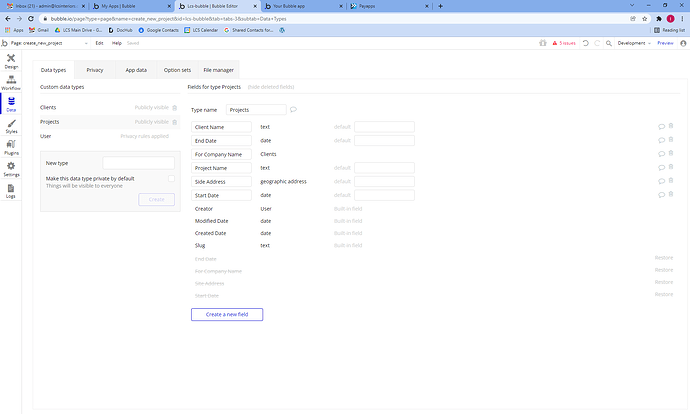Switch to the Option sets tab
Viewport: 690px width, 414px height.
177,70
